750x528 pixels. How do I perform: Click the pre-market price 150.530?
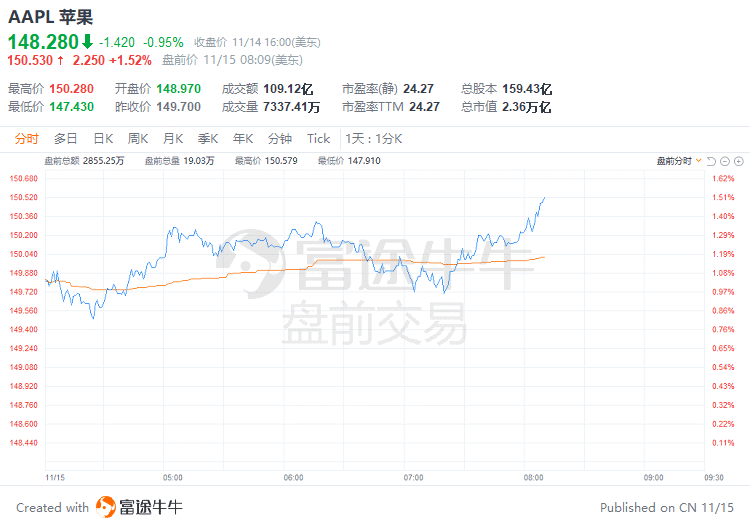[x=30, y=60]
